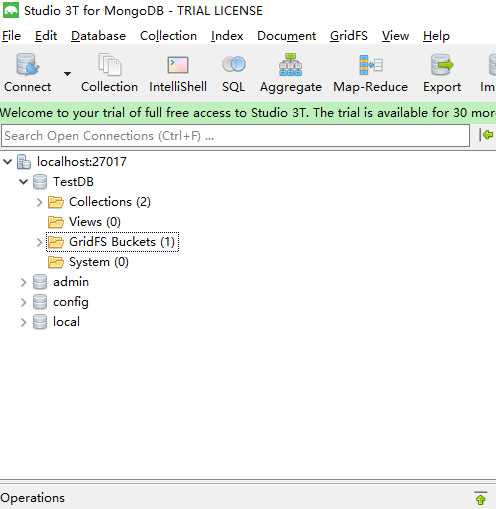Click the GridFS Buckets folder icon
The image size is (496, 509).
pyautogui.click(x=56, y=242)
